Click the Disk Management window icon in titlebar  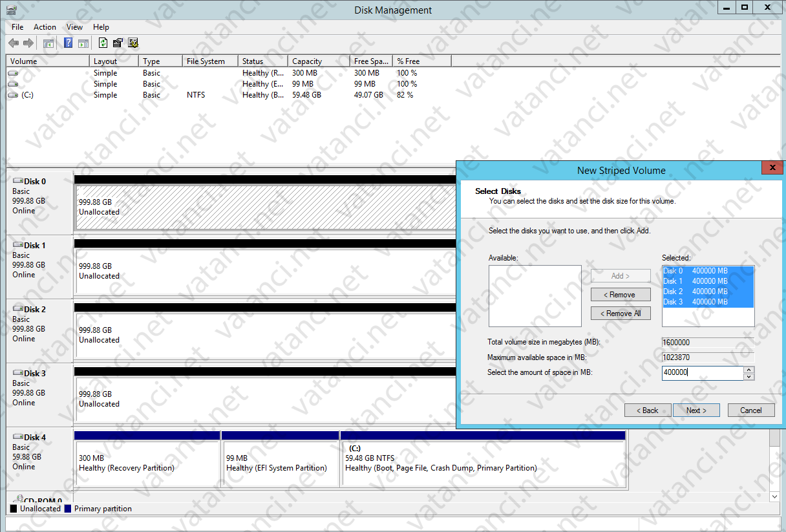[x=11, y=10]
